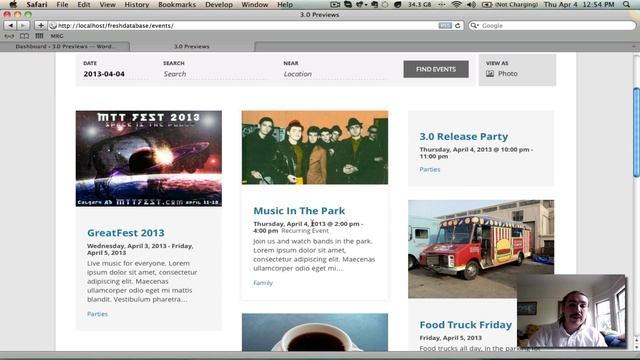Click the magnifier icon in Google search field
The height and width of the screenshot is (360, 640).
pyautogui.click(x=474, y=25)
